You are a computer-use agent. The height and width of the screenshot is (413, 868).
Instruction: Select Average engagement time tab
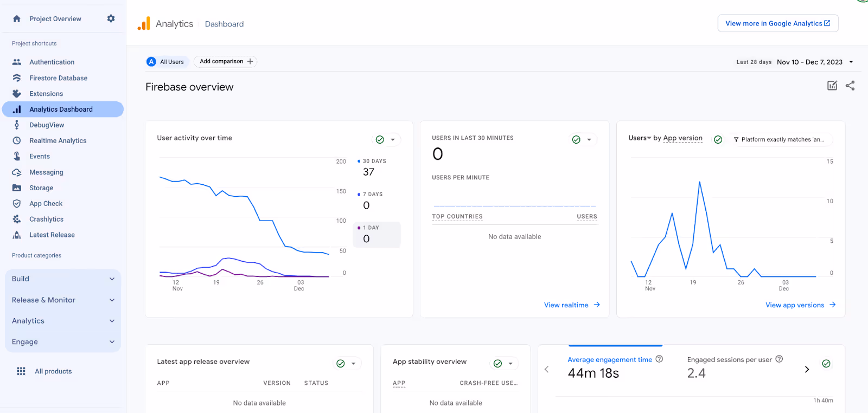click(615, 367)
